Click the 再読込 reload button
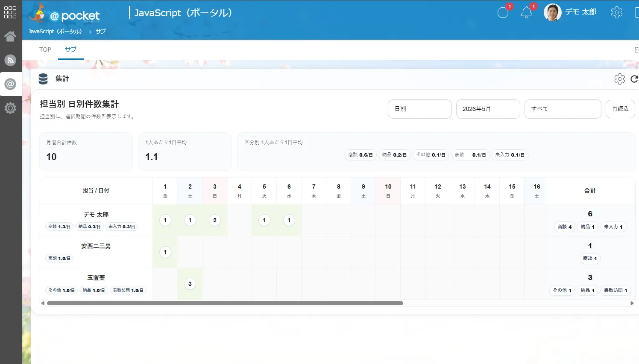 coord(620,109)
